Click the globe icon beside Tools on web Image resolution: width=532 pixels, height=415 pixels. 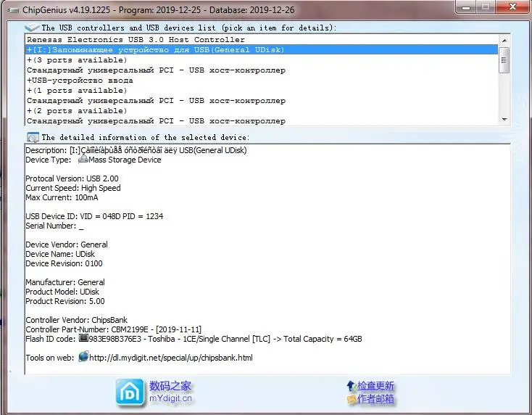[x=83, y=356]
